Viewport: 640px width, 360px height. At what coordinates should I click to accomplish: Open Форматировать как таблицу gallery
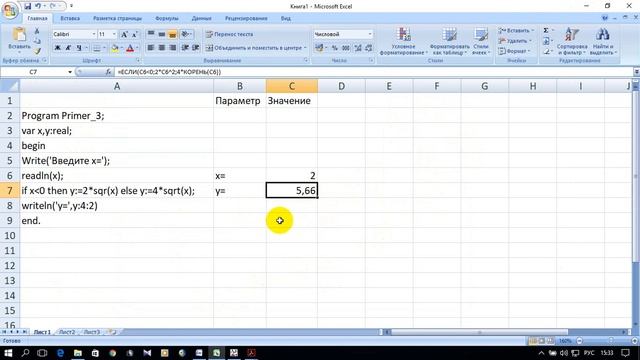point(449,41)
